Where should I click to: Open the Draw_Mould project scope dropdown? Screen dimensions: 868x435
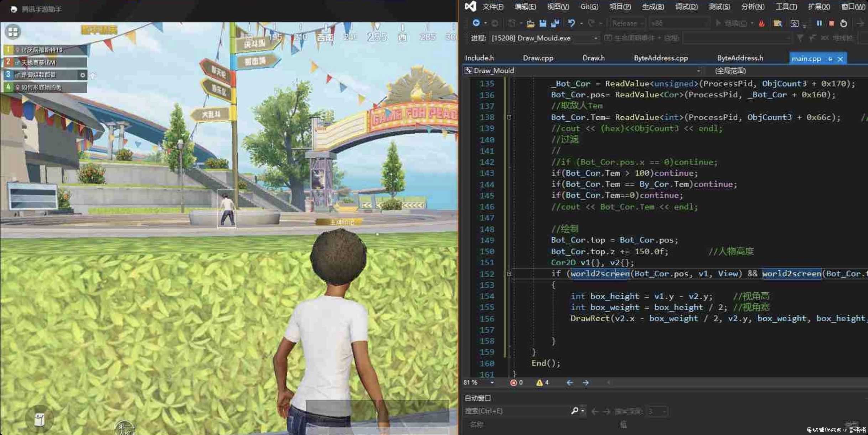pos(582,71)
